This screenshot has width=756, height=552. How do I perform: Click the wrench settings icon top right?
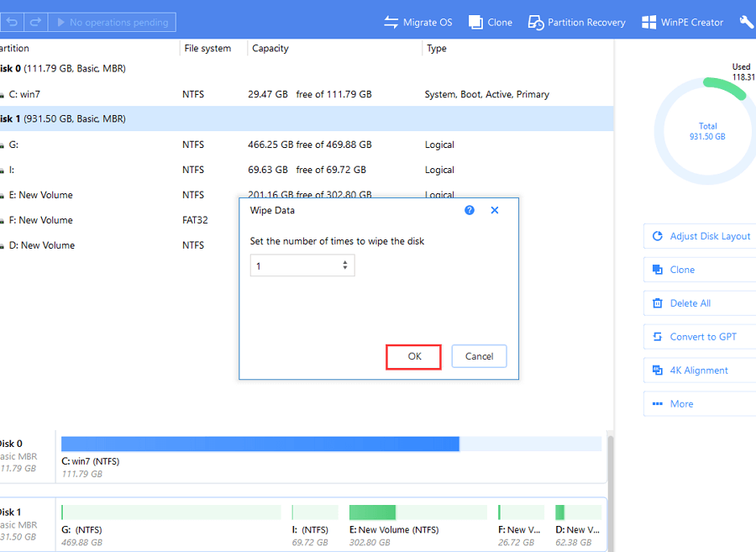[746, 20]
